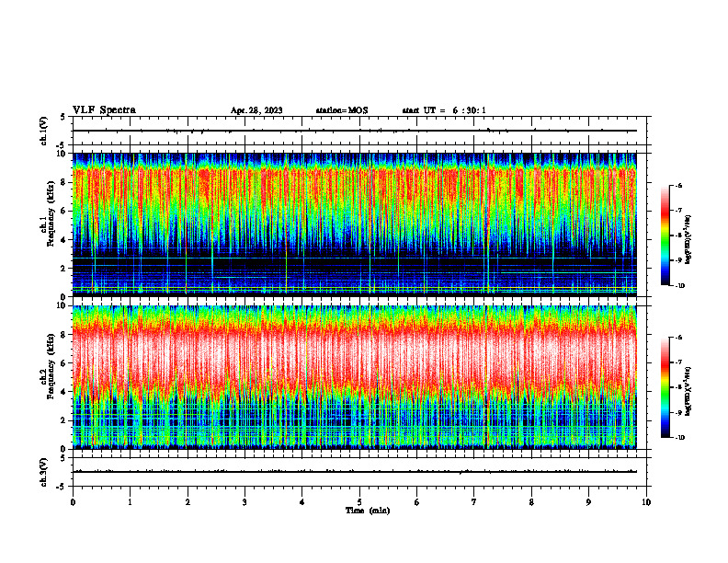
Task: Click the Time (min) axis title
Action: (x=368, y=511)
